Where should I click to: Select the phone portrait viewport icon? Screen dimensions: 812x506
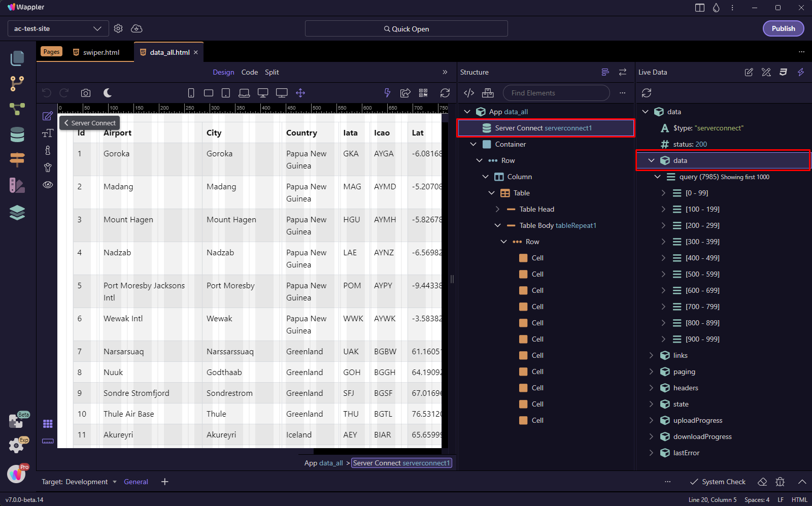click(x=191, y=93)
